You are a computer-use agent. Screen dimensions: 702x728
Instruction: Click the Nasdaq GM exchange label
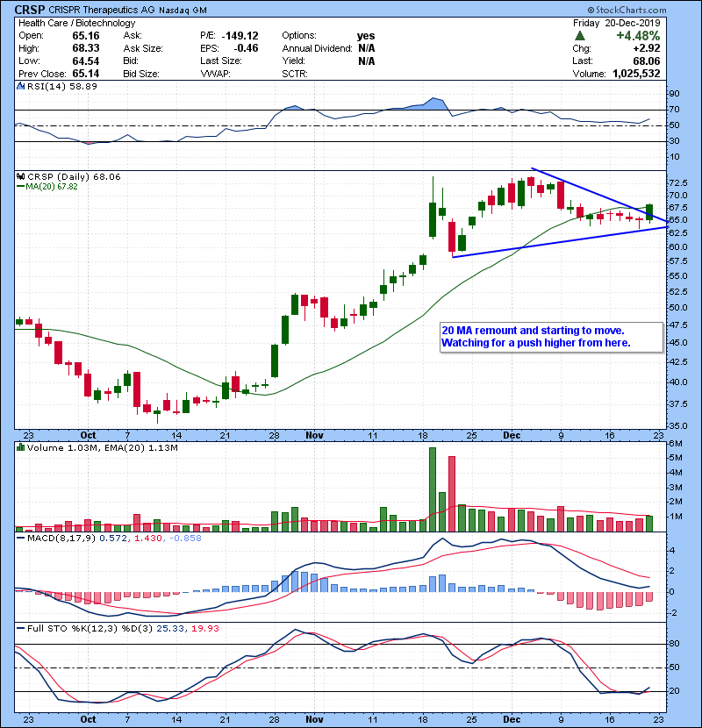pos(183,10)
